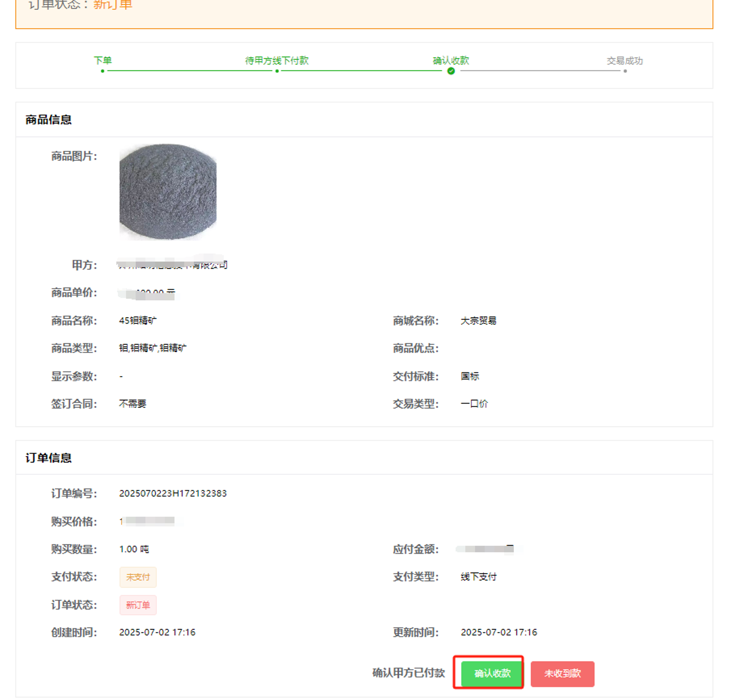Click the 交易成功 progress step label
The image size is (740, 700).
[624, 60]
